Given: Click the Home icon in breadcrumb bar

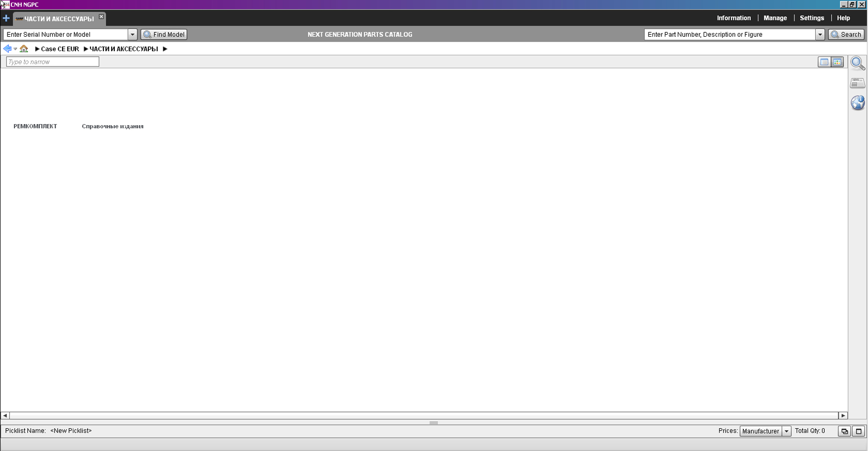Looking at the screenshot, I should click(24, 49).
